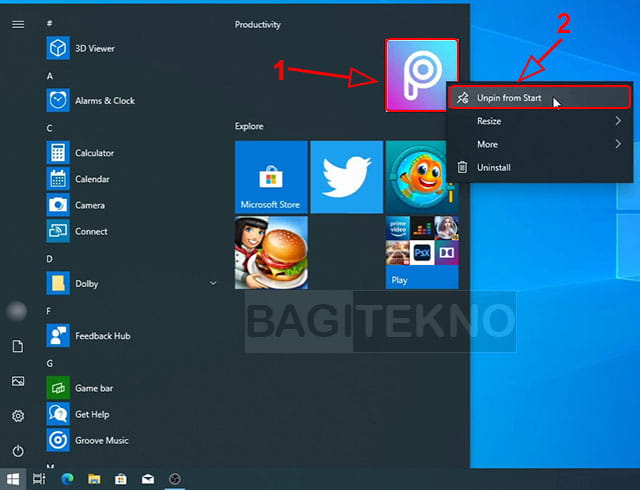
Task: Click the Twitter tile
Action: point(346,177)
